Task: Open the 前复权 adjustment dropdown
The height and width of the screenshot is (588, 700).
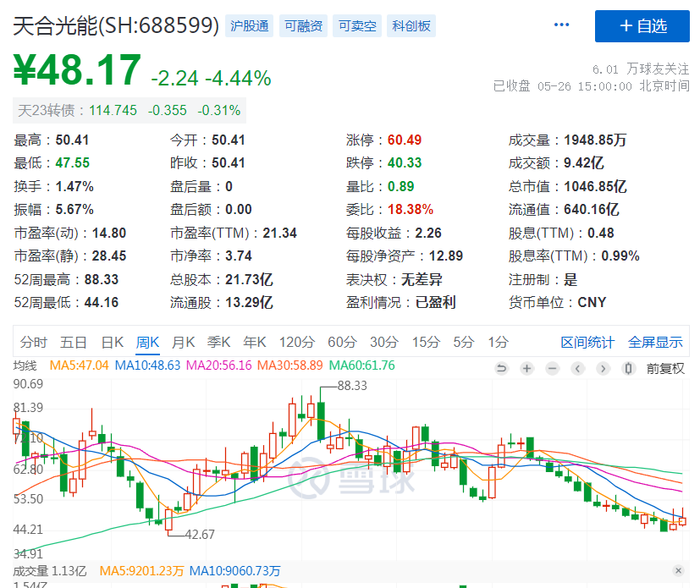Action: tap(665, 369)
